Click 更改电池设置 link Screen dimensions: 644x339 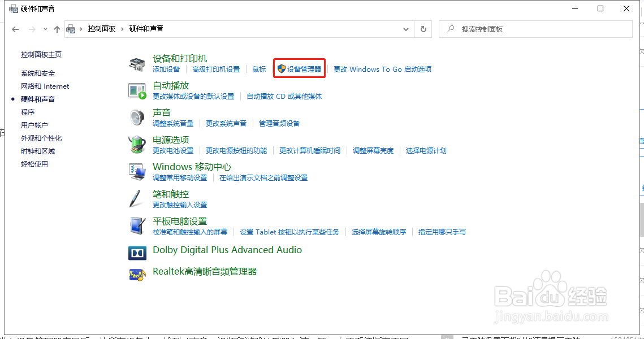click(173, 151)
